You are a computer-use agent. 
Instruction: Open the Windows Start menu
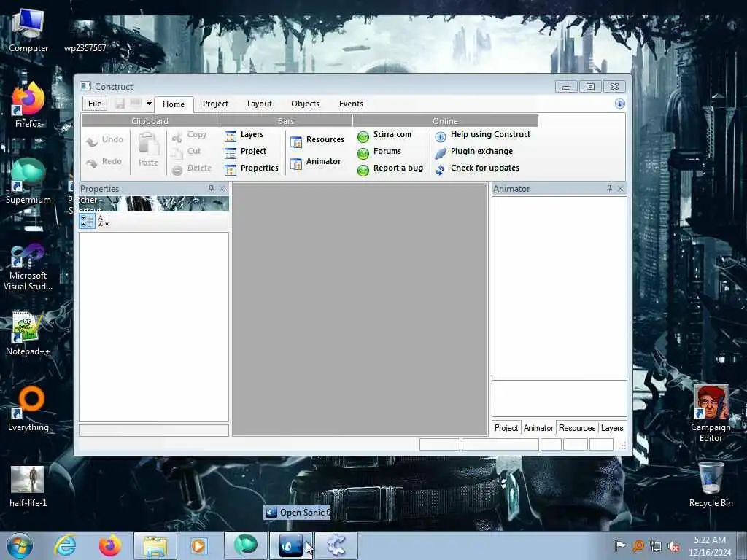click(20, 545)
